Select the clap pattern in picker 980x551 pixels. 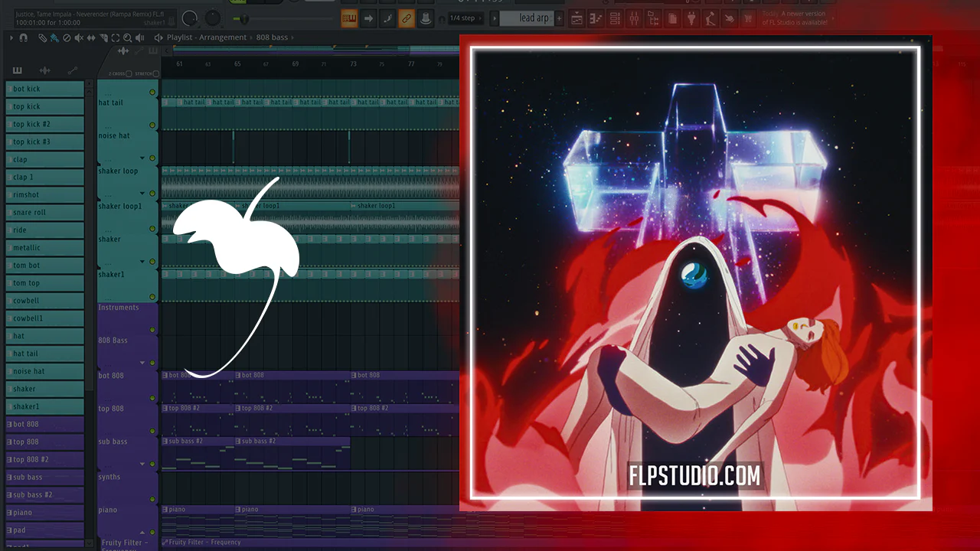pyautogui.click(x=45, y=159)
